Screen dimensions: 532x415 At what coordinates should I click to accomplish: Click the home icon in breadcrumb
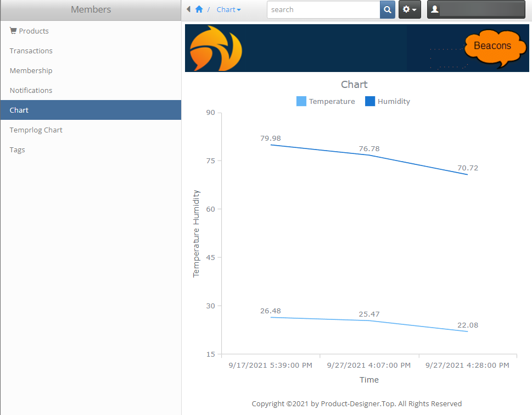coord(199,9)
